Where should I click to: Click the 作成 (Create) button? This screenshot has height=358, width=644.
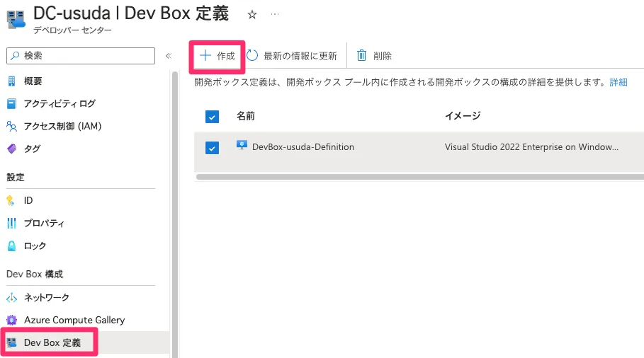point(217,56)
